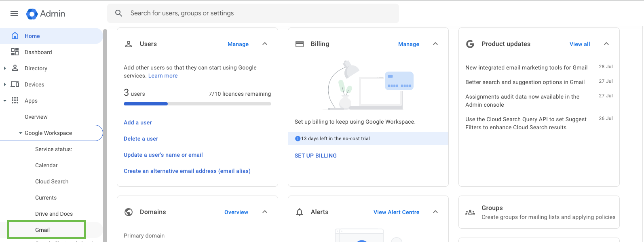Viewport: 644px width, 242px height.
Task: Expand the Devices tree item
Action: click(x=5, y=84)
